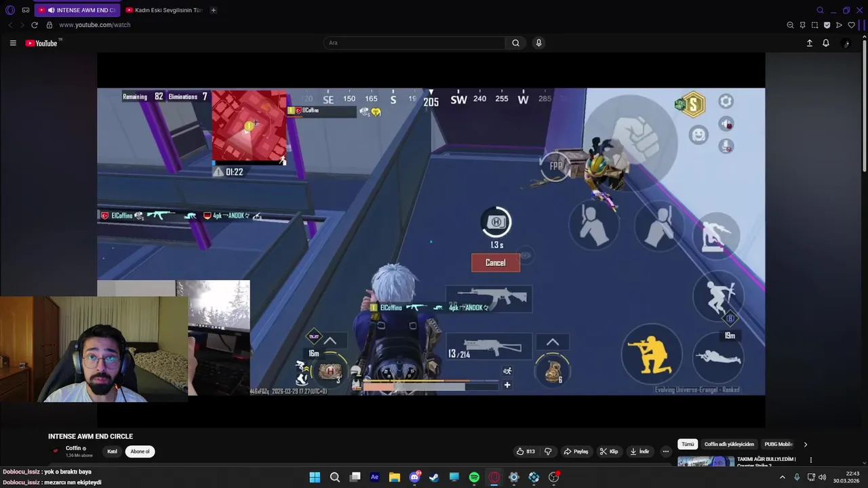Image resolution: width=868 pixels, height=488 pixels.
Task: Download the video with İndir
Action: click(640, 451)
